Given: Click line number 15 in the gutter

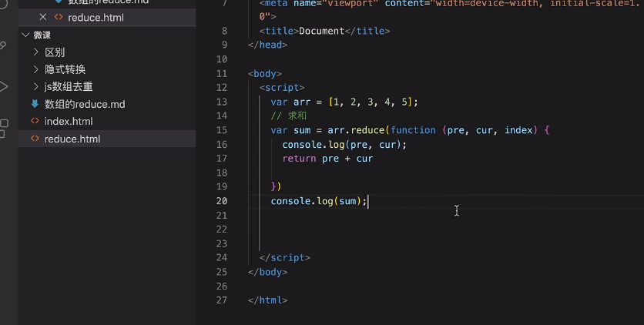Looking at the screenshot, I should coord(222,130).
